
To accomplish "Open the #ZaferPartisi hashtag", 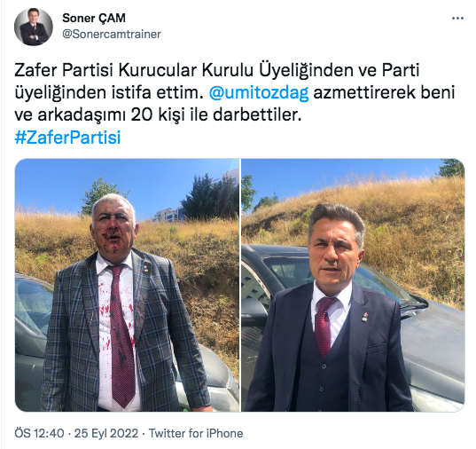I will [x=67, y=138].
